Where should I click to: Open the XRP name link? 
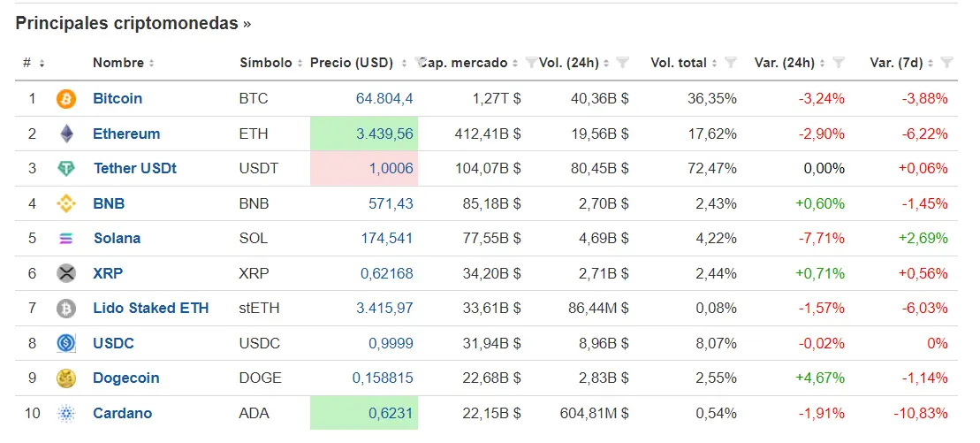click(108, 273)
